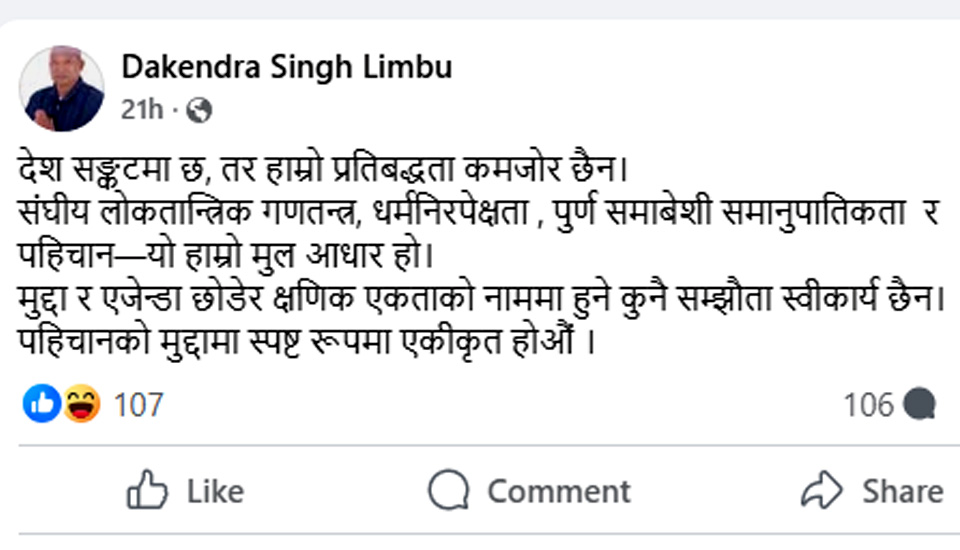
Task: Click the Dakendra Singh Limbu name link
Action: tap(286, 67)
